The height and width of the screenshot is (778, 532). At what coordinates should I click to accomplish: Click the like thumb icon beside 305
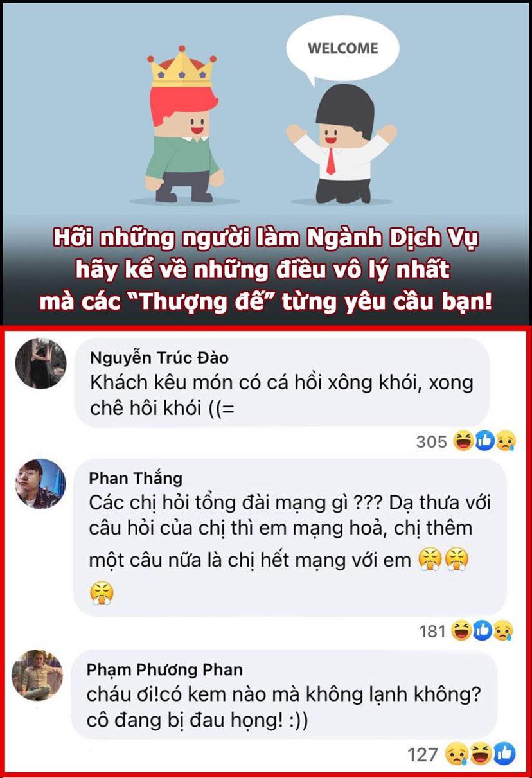coord(484,441)
